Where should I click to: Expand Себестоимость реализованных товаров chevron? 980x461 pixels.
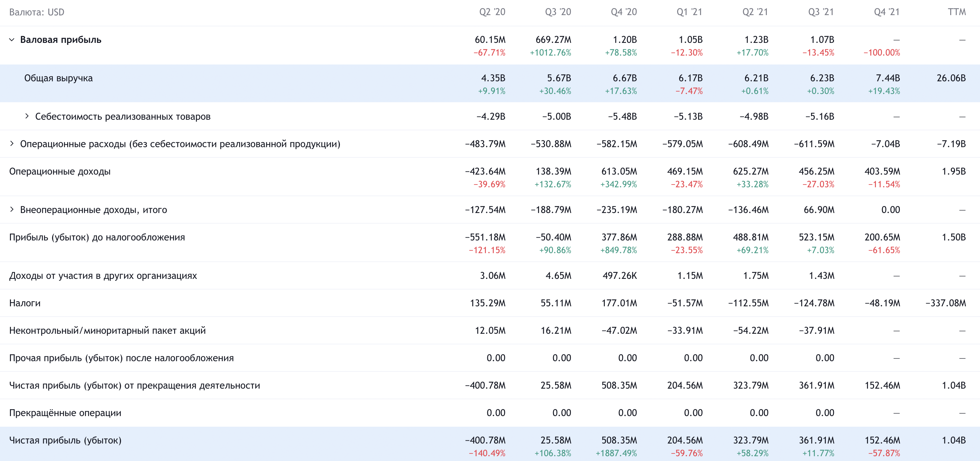27,116
